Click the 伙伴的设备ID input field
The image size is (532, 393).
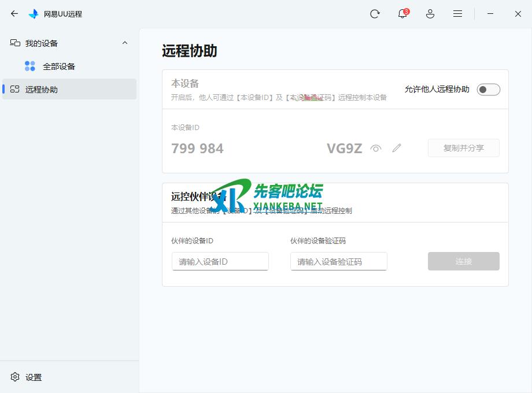coord(220,261)
